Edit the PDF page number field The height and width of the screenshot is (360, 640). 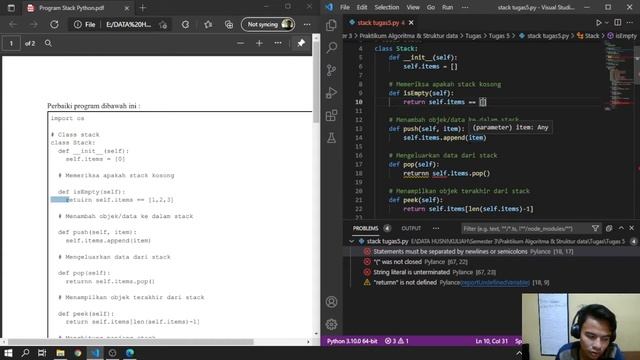pos(11,43)
